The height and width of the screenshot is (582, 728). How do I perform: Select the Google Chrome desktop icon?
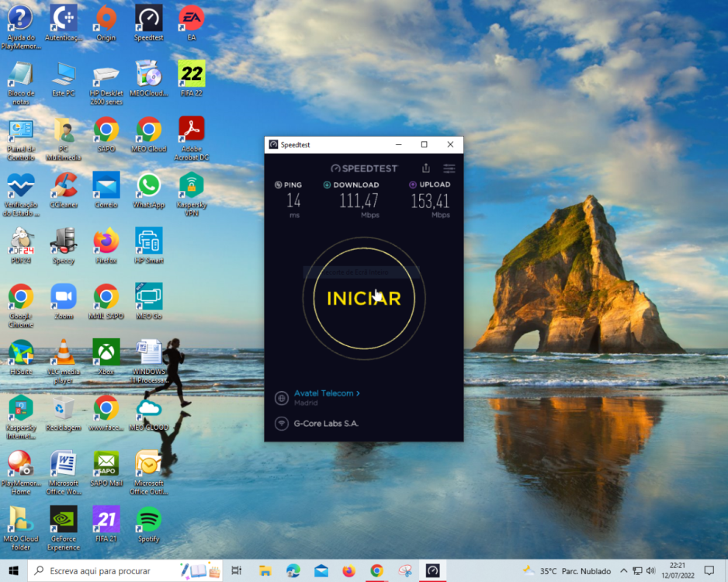point(21,306)
